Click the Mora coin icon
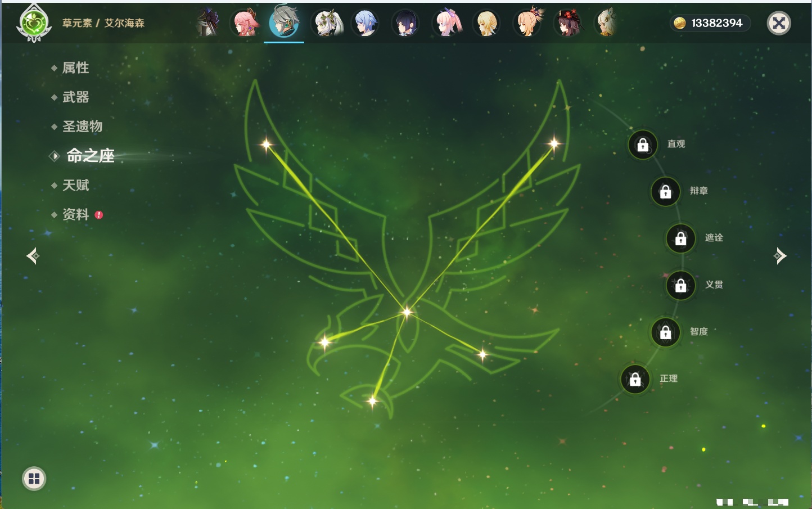The height and width of the screenshot is (509, 812). 680,23
